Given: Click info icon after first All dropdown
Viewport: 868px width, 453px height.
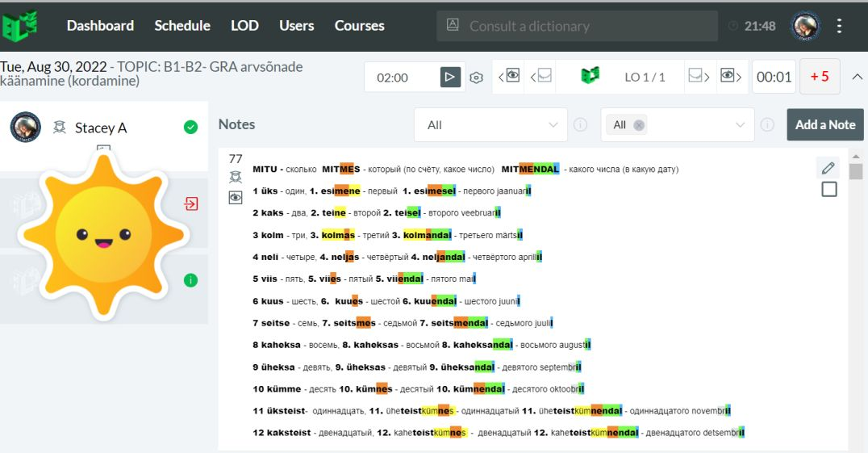Looking at the screenshot, I should (580, 124).
